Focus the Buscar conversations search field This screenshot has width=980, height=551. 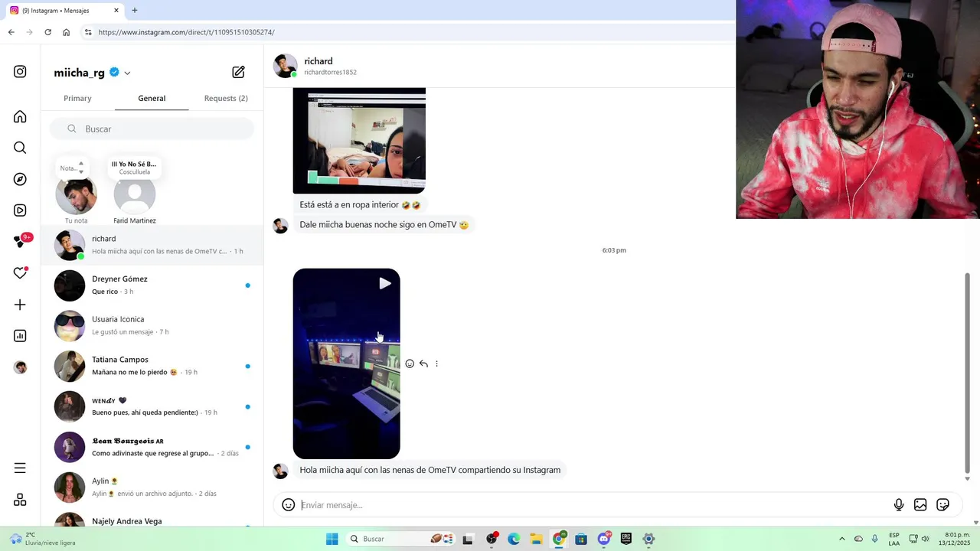152,129
